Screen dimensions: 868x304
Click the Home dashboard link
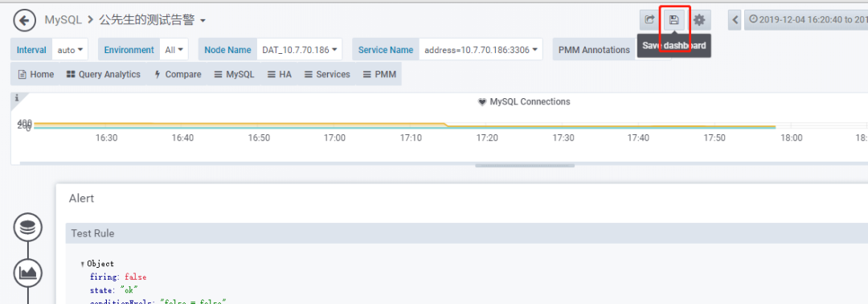click(36, 74)
